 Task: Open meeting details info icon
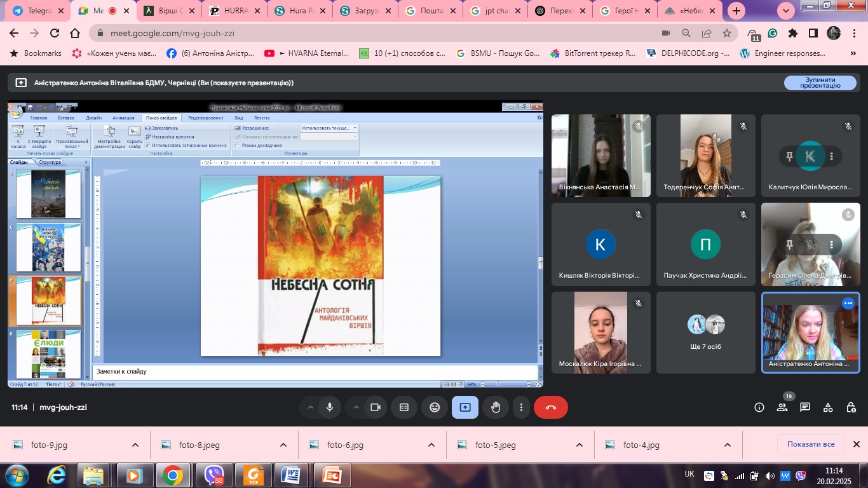point(759,407)
